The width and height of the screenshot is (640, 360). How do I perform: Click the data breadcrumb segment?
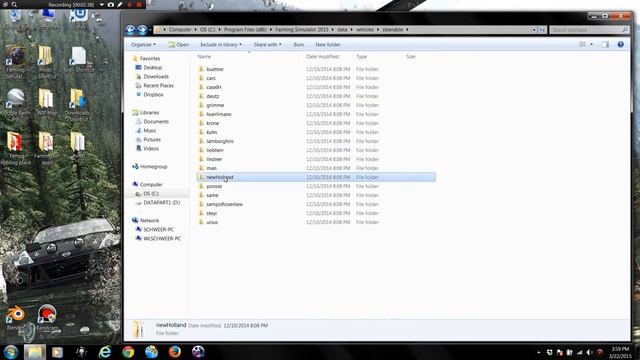tap(342, 30)
